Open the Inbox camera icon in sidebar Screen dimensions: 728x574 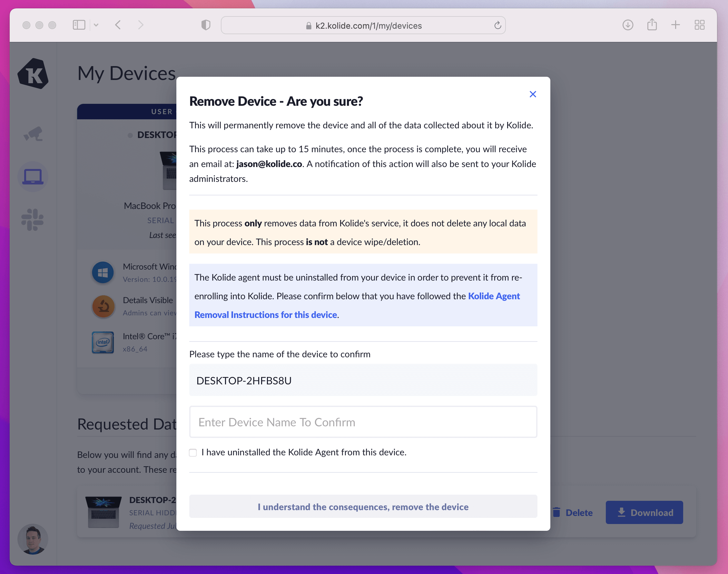[33, 134]
